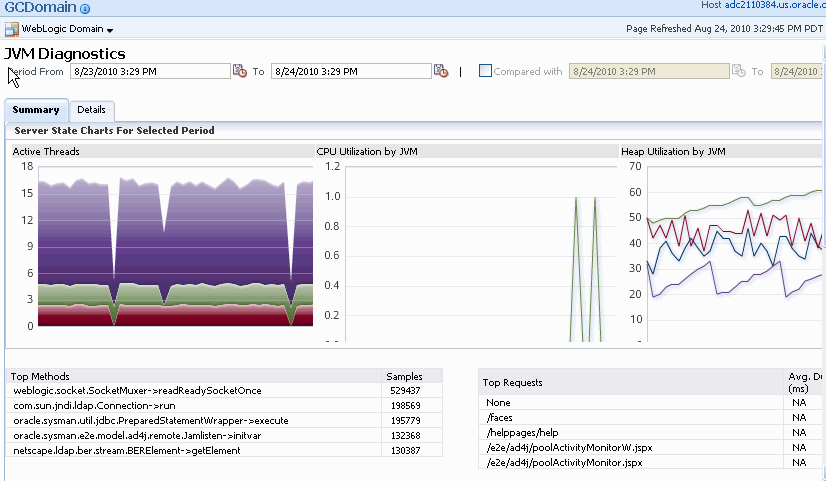826x481 pixels.
Task: Open the Period To calendar picker
Action: click(441, 71)
